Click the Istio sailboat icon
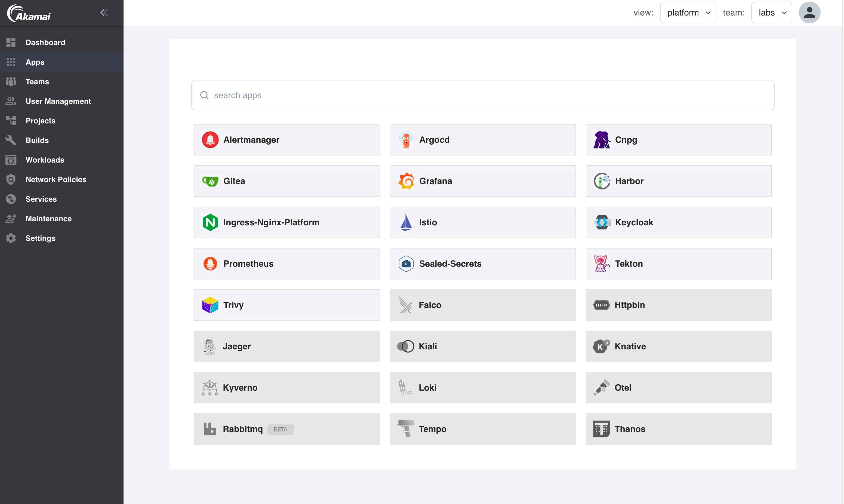 (x=406, y=222)
